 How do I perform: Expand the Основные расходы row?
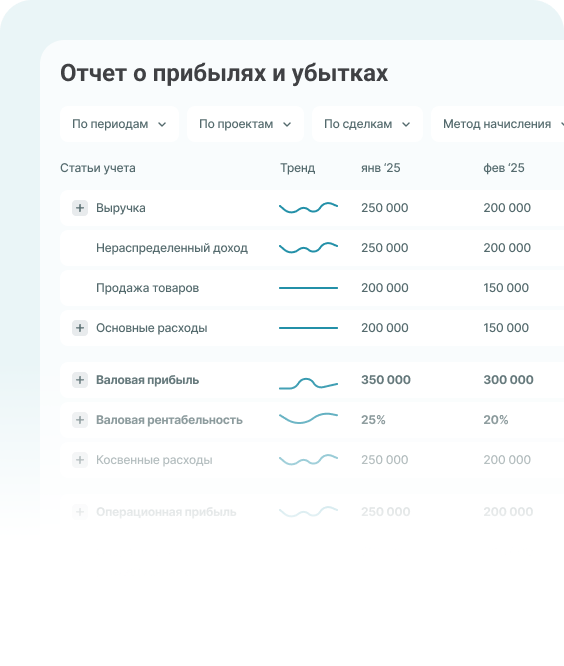click(x=80, y=328)
